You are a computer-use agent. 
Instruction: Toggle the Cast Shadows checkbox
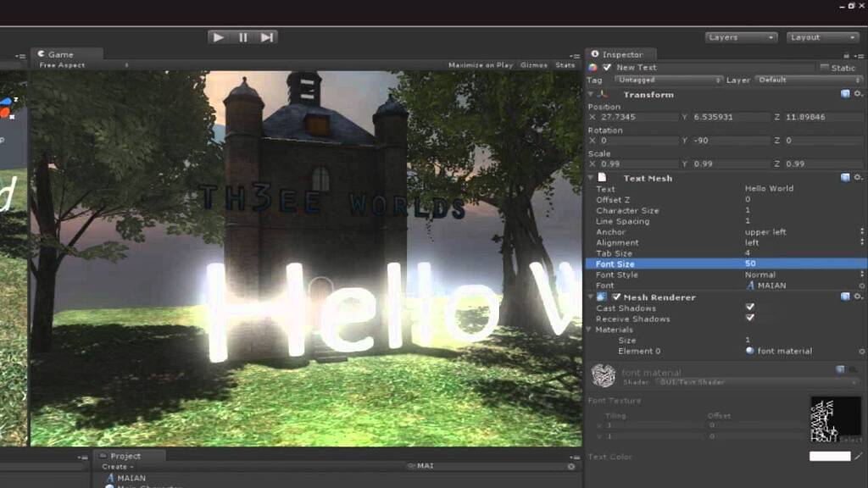(750, 308)
